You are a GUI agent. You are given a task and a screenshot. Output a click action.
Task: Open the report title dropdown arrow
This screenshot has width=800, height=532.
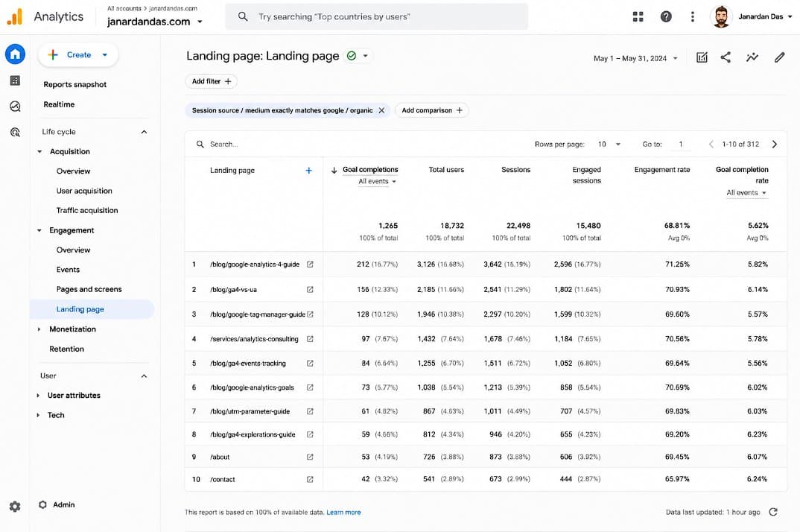click(x=365, y=56)
